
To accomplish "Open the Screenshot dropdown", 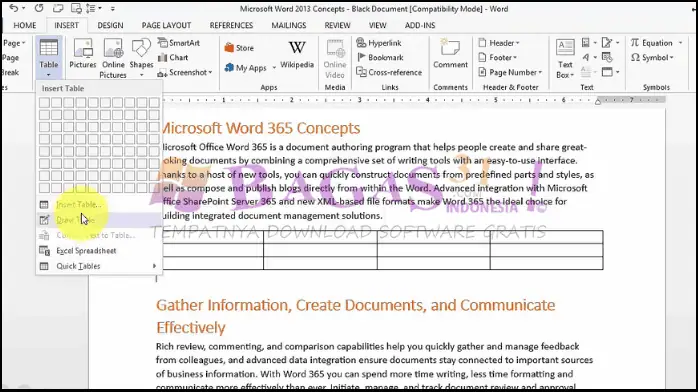I will click(185, 72).
